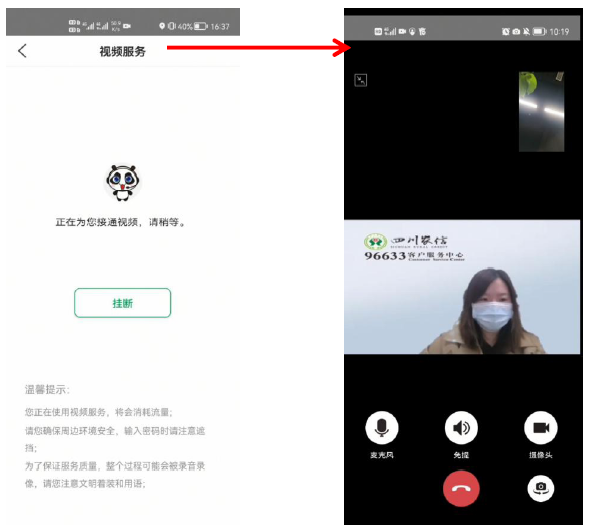The height and width of the screenshot is (529, 589).
Task: Mute the microphone with 麦克风 button
Action: pyautogui.click(x=382, y=428)
